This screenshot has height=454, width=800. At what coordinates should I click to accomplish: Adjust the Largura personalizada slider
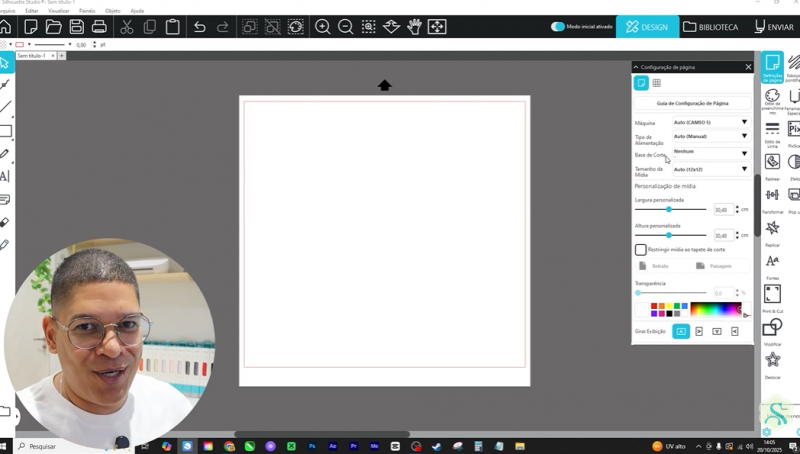point(669,209)
